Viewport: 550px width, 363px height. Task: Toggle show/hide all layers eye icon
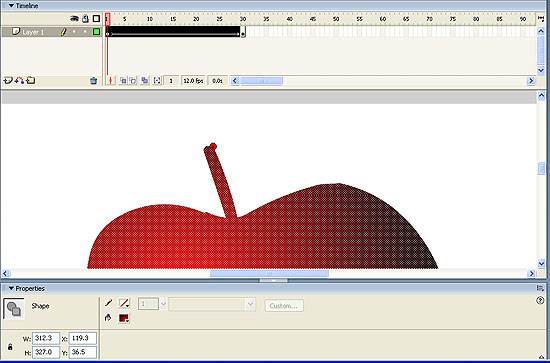(74, 19)
